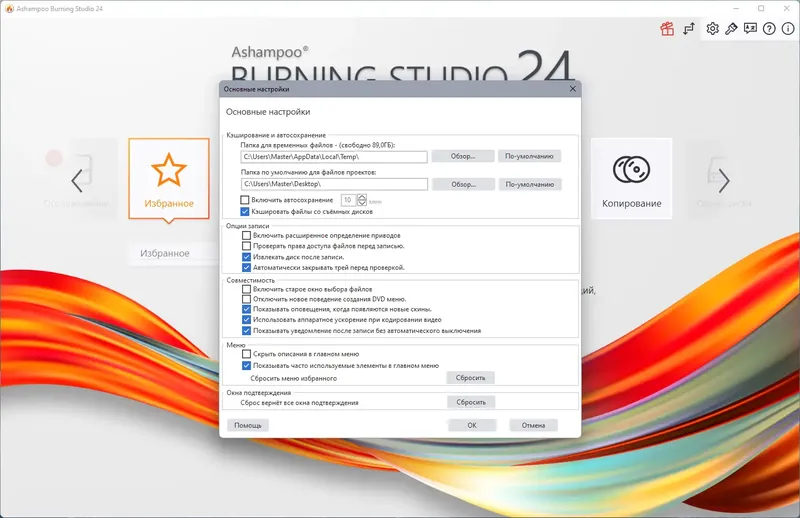Viewport: 800px width, 518px height.
Task: Uncheck Показывать уведомление после записи
Action: [246, 331]
